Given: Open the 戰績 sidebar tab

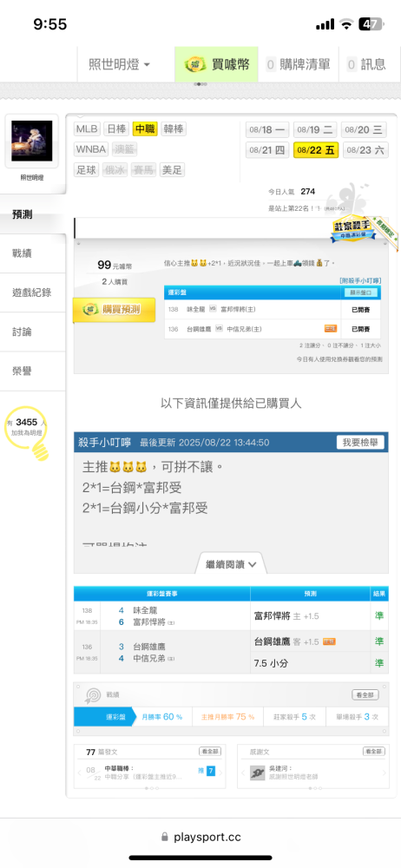Looking at the screenshot, I should [33, 253].
